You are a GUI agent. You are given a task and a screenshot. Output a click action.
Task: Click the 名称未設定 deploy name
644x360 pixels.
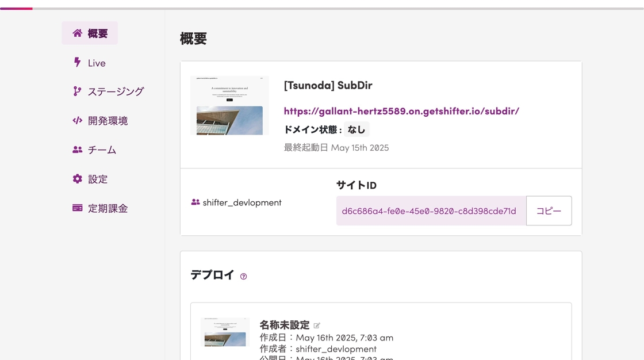point(284,325)
